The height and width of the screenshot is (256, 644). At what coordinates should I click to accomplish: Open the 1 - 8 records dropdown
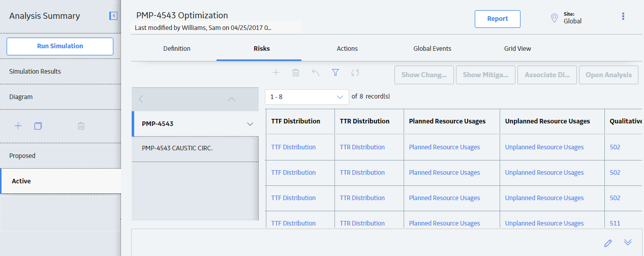tap(307, 97)
